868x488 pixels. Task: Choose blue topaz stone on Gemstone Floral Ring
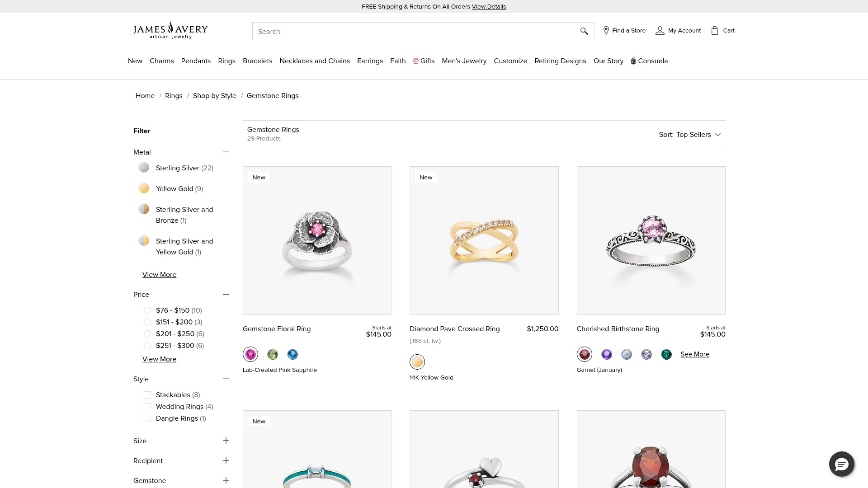click(292, 355)
